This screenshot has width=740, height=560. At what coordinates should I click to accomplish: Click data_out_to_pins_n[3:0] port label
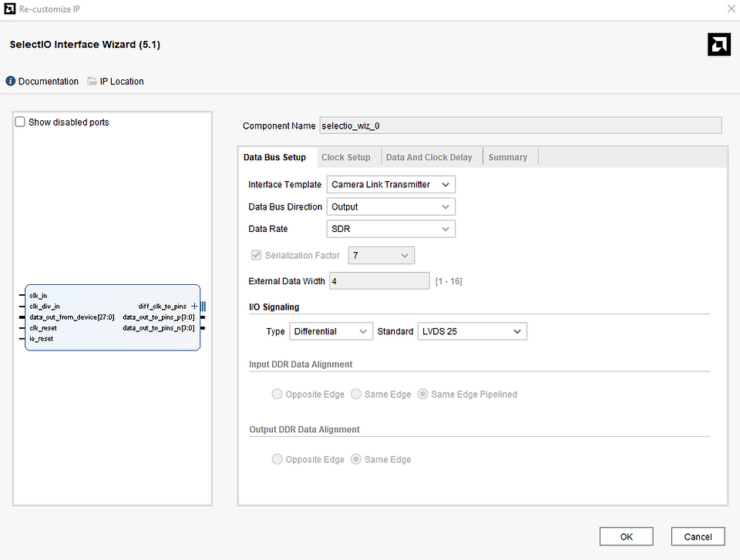coord(159,328)
